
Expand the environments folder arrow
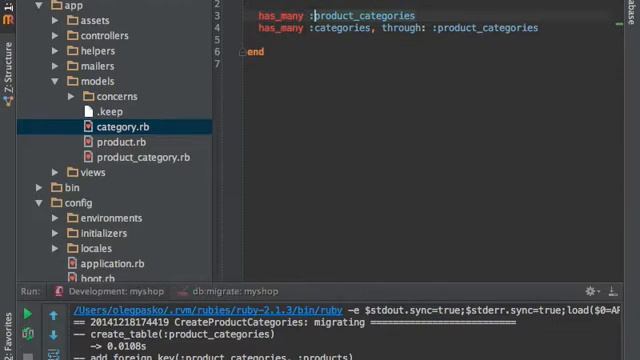55,218
